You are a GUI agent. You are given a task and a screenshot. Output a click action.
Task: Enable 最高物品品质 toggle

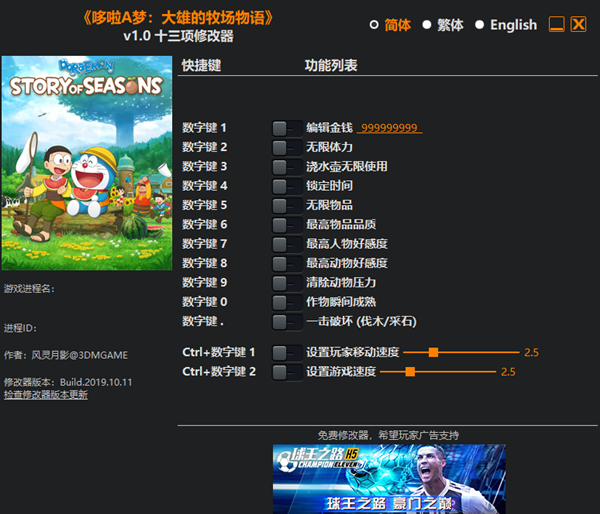click(287, 225)
